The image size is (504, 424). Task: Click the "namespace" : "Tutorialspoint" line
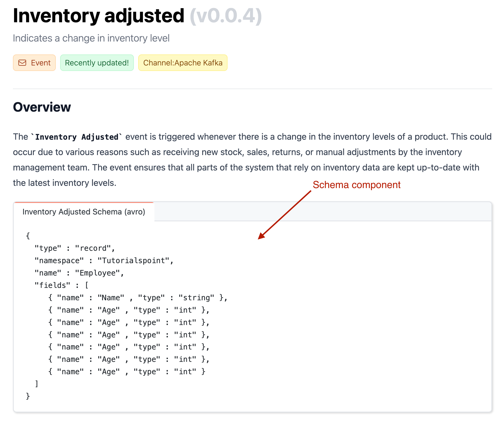point(104,261)
